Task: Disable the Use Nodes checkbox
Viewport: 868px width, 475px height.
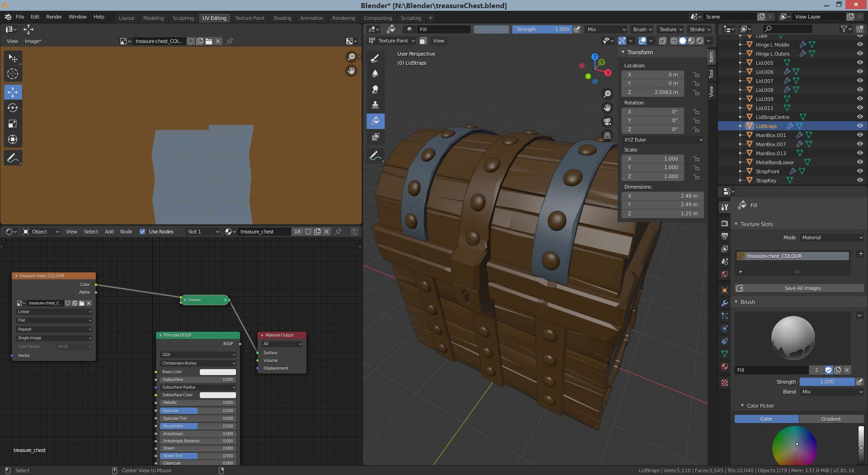Action: click(143, 232)
